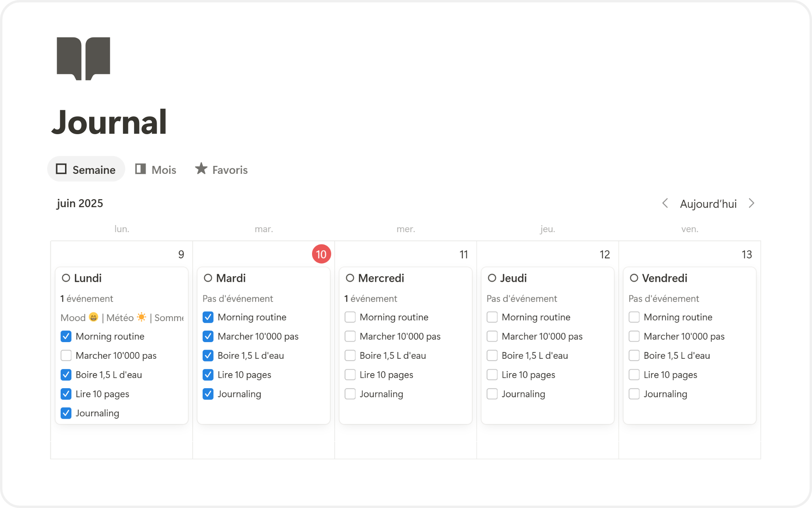Click the Mois view layout icon
The height and width of the screenshot is (508, 812).
coord(140,169)
